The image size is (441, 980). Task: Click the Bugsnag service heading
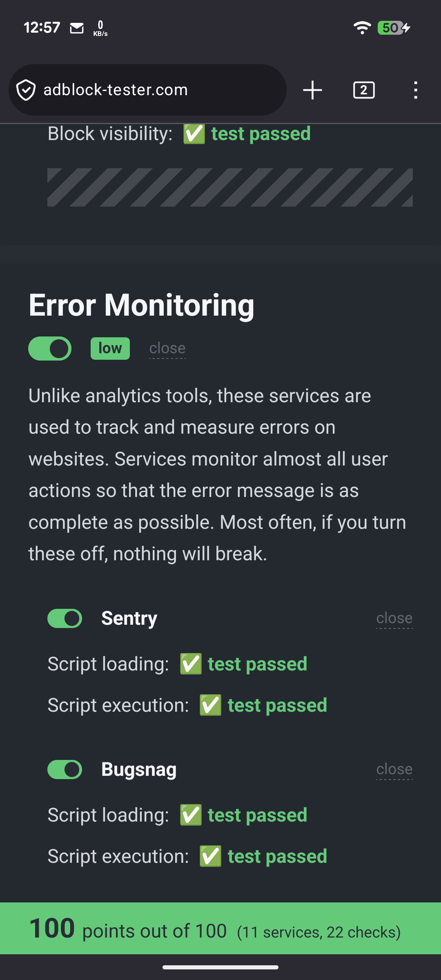pyautogui.click(x=139, y=769)
